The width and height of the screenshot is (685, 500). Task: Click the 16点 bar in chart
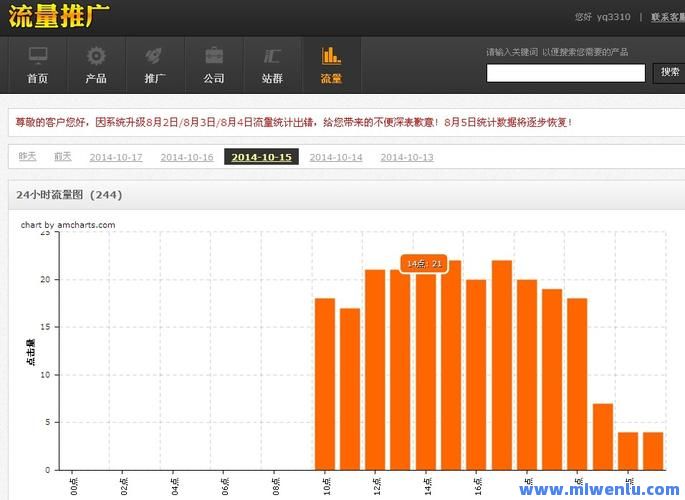[x=476, y=375]
